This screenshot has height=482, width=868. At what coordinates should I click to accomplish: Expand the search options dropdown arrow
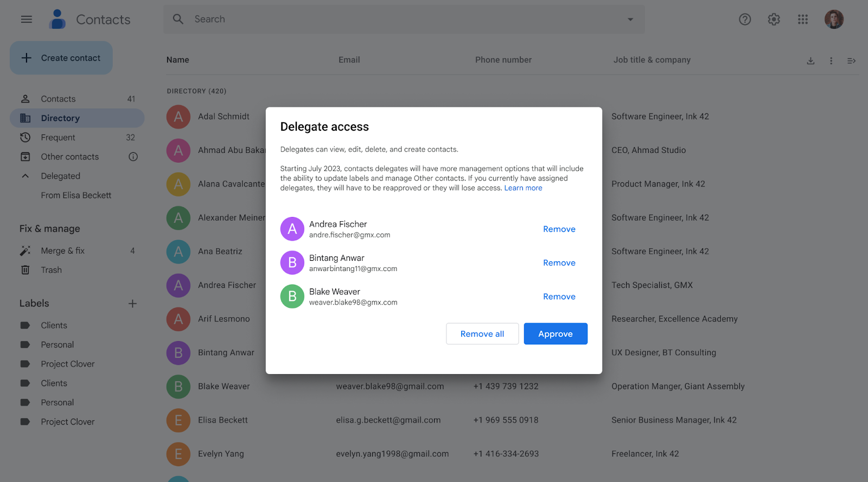tap(630, 20)
